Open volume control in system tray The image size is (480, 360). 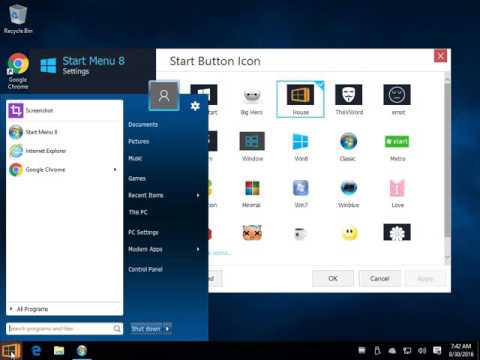point(422,351)
